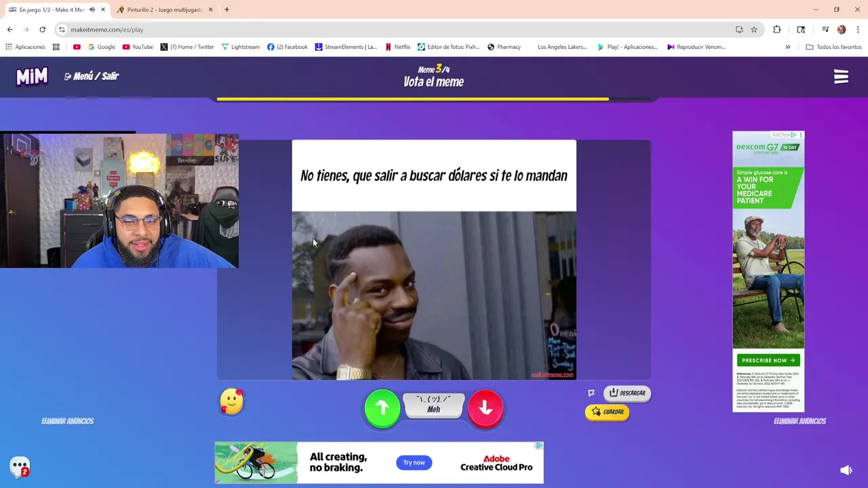Open Todos los favoritos folder

coord(833,47)
